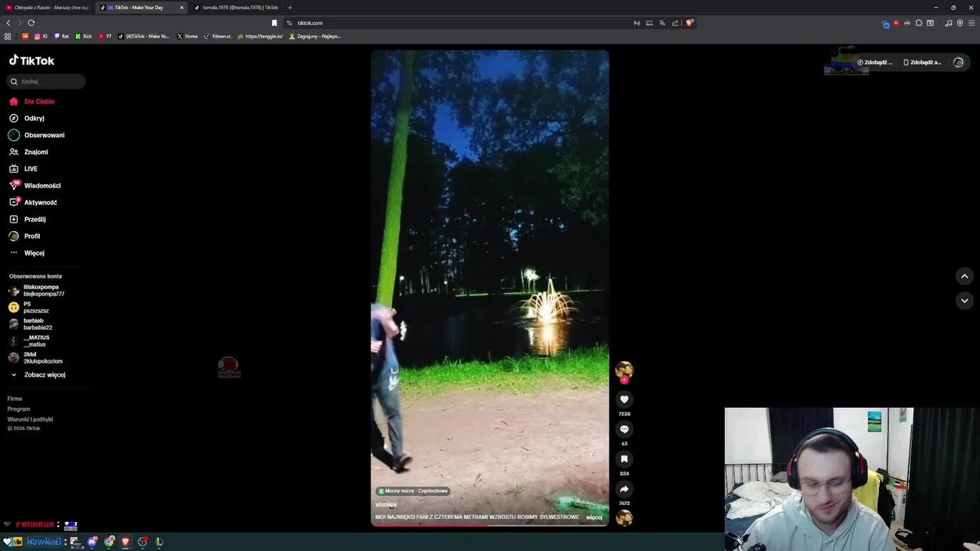Open Profil in sidebar

[24, 236]
